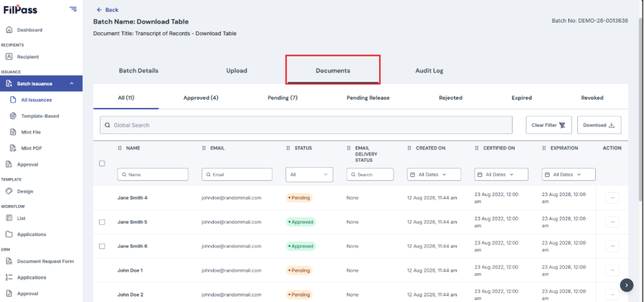Click the Mint File icon

coord(13,132)
